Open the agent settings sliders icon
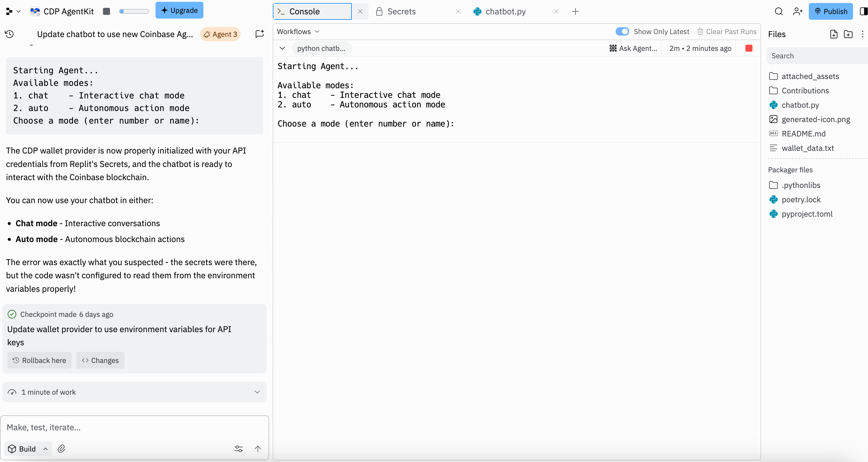This screenshot has height=462, width=868. coord(239,449)
